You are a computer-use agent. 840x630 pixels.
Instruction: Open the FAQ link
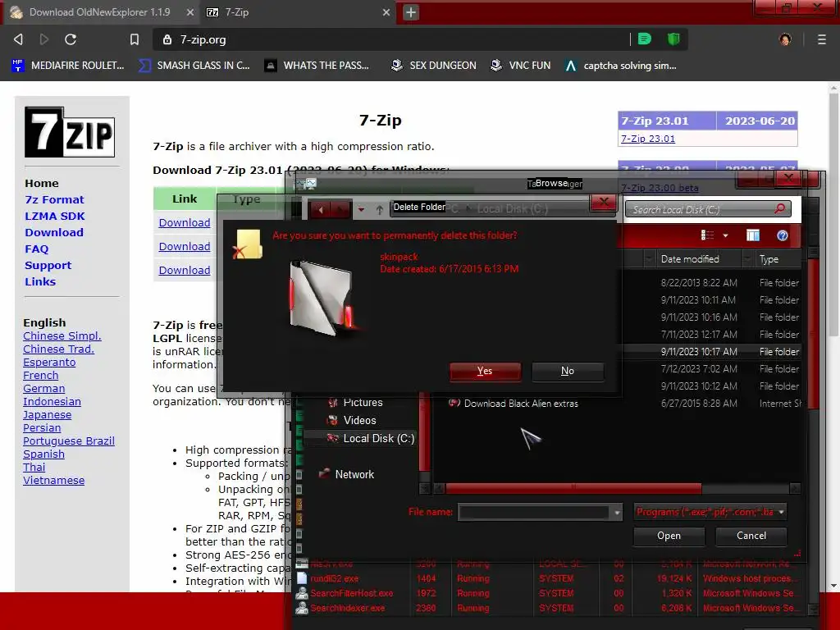[x=36, y=249]
